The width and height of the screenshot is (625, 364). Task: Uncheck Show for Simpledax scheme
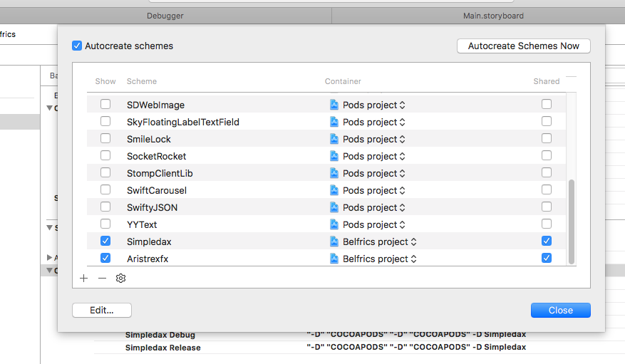click(105, 241)
